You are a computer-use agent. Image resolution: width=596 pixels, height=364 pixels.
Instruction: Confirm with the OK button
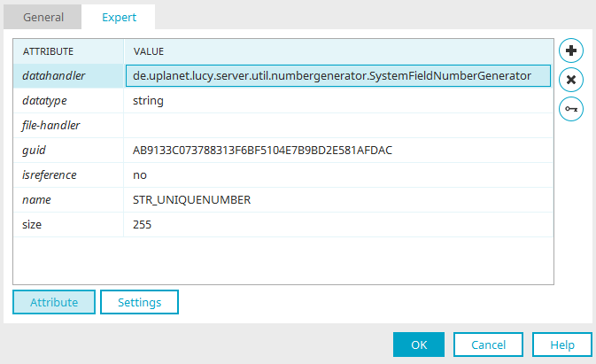point(419,345)
